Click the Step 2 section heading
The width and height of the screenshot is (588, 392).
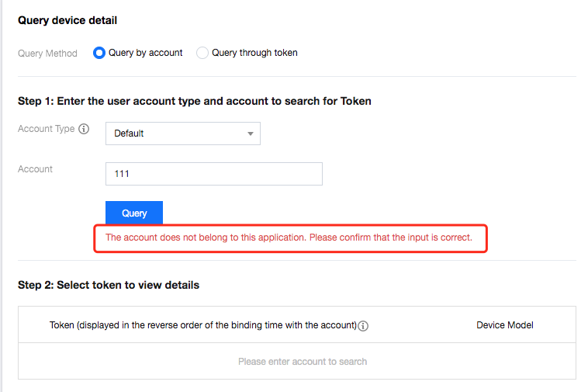(109, 285)
